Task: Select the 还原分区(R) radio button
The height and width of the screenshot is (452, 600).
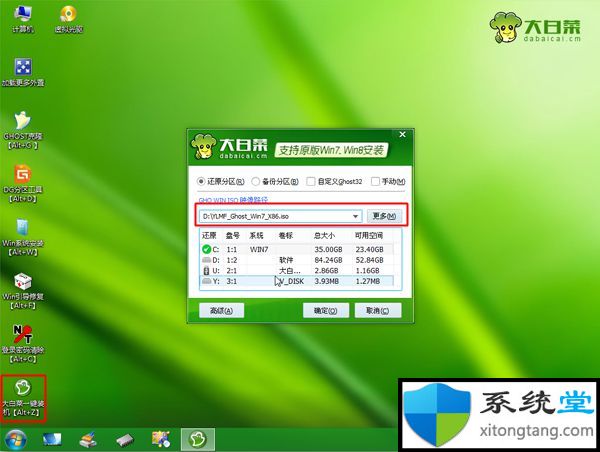Action: 201,181
